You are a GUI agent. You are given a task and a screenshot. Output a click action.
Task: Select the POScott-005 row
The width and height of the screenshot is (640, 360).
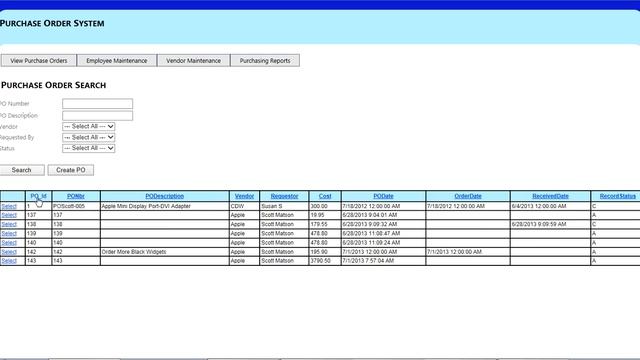coord(9,207)
